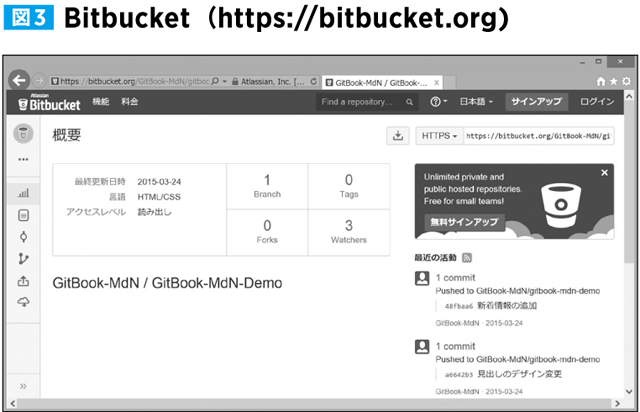This screenshot has height=412, width=640.
Task: Open the browser home icon
Action: (x=601, y=81)
